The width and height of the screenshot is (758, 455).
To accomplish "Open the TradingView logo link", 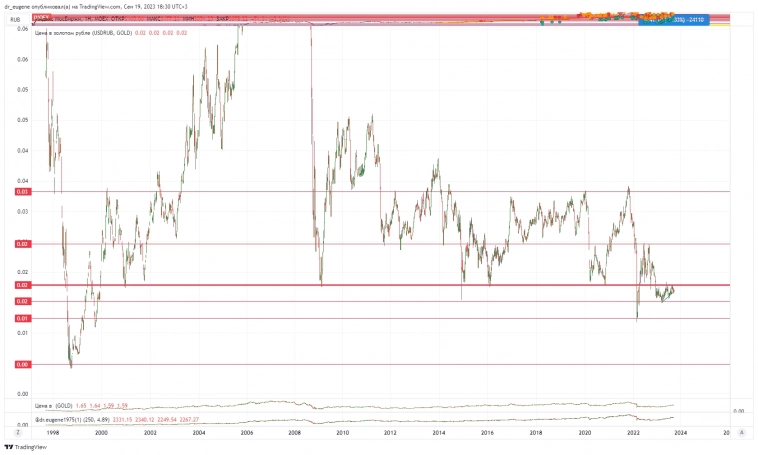I will coord(26,447).
